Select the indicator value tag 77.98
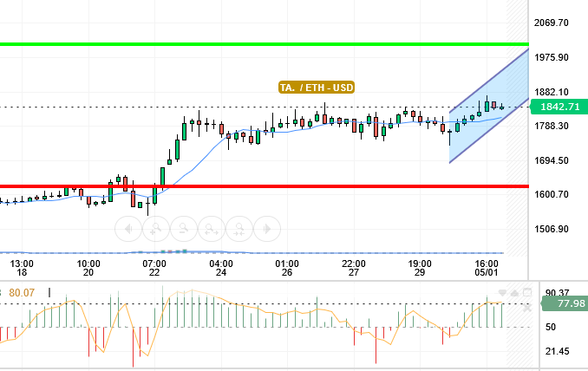The image size is (588, 371). tap(565, 303)
